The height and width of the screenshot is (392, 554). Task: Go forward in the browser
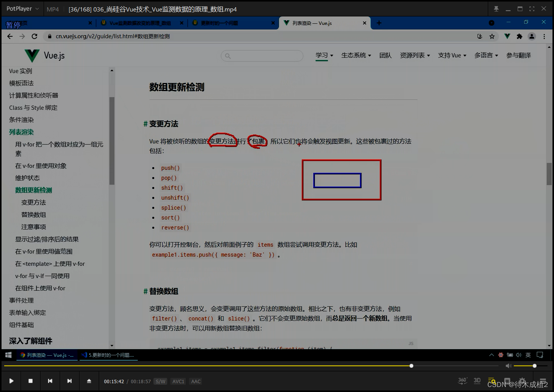point(22,36)
